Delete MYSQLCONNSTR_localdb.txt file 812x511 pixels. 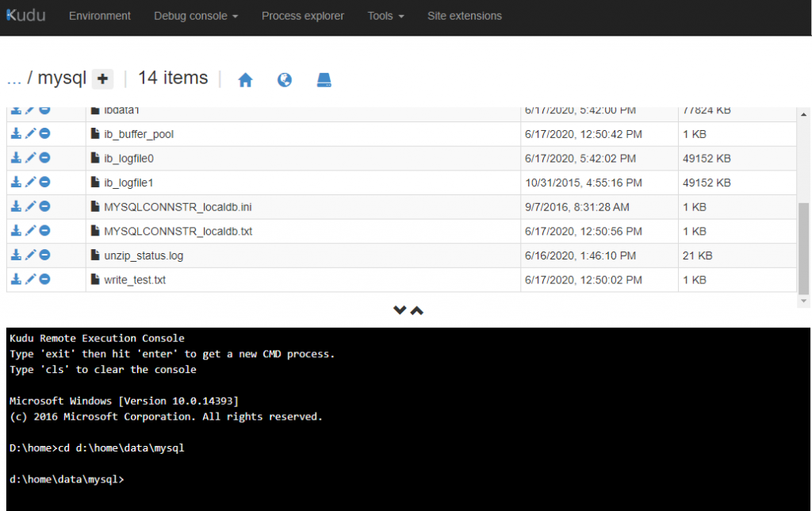coord(45,231)
